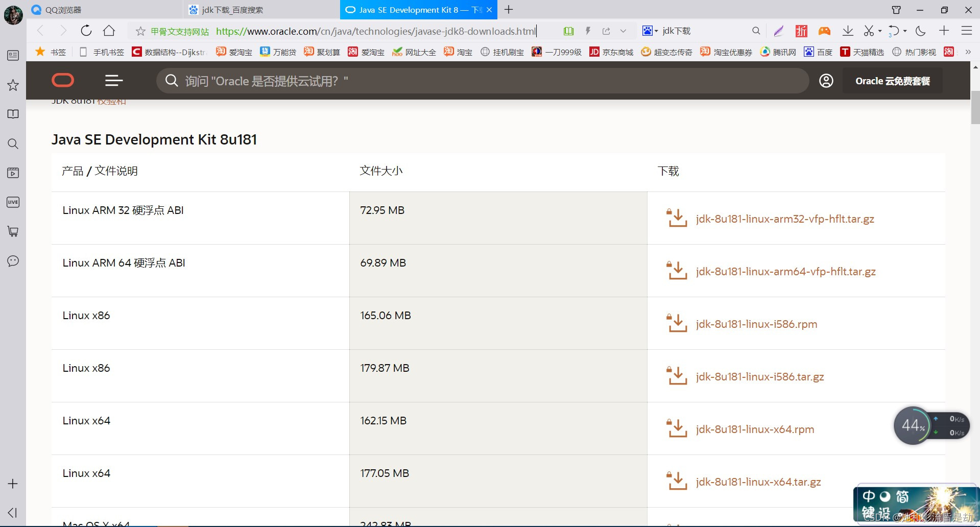Click the 44% memory accelerator floating ball
The height and width of the screenshot is (527, 980).
[912, 425]
